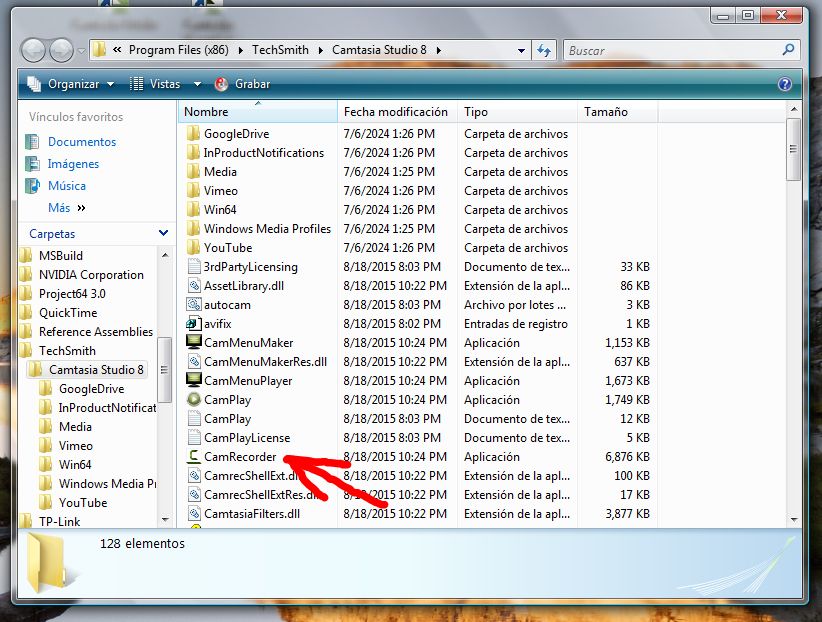Viewport: 822px width, 622px height.
Task: Open the Documentos favorite link
Action: click(82, 142)
